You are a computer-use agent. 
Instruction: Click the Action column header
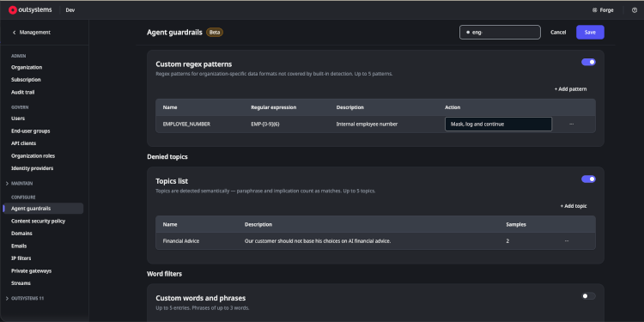453,107
